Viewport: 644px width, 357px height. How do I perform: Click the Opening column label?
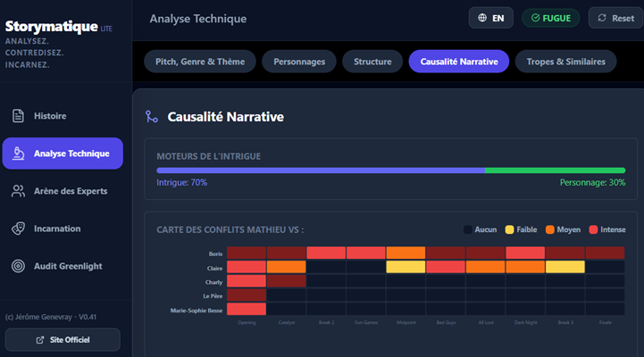click(x=247, y=322)
